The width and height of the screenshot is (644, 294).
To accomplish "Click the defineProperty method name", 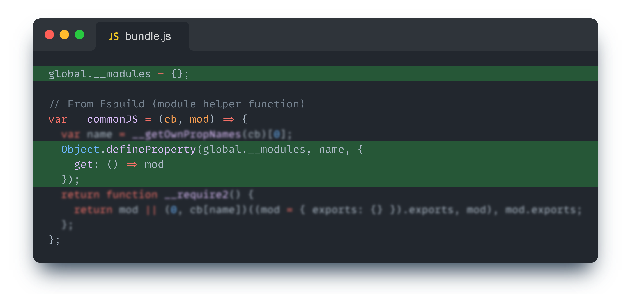I will point(151,150).
